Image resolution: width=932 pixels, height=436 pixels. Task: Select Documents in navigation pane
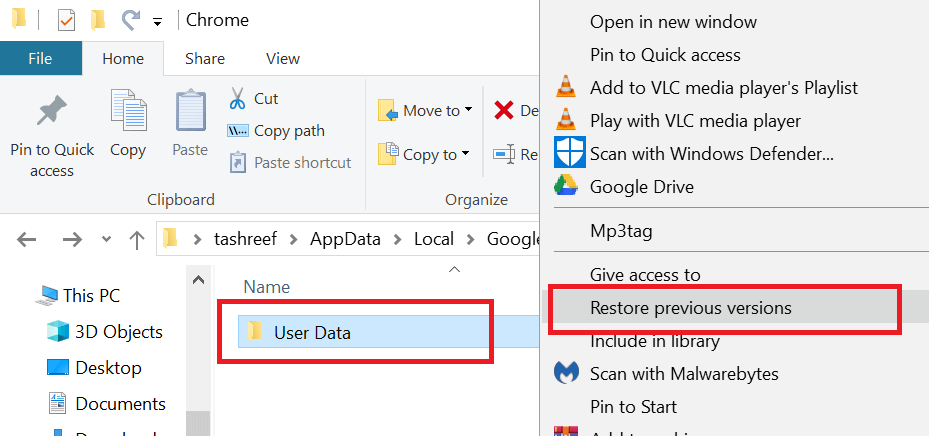106,404
